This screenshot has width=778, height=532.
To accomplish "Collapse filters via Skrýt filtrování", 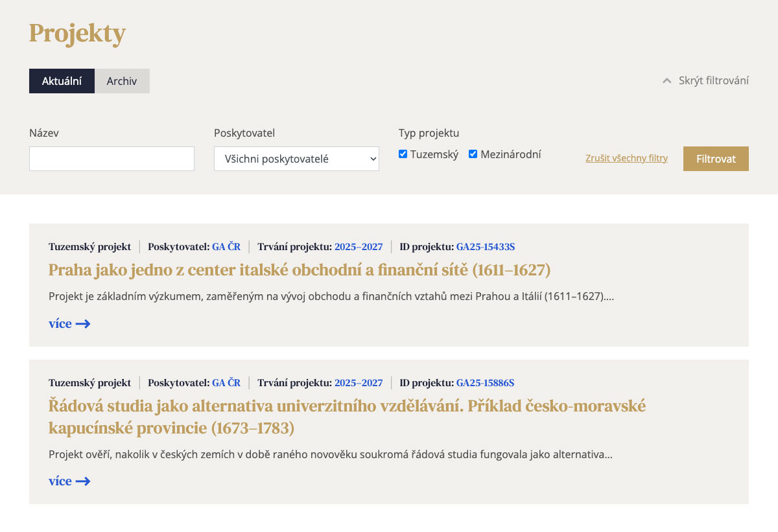I will coord(713,81).
